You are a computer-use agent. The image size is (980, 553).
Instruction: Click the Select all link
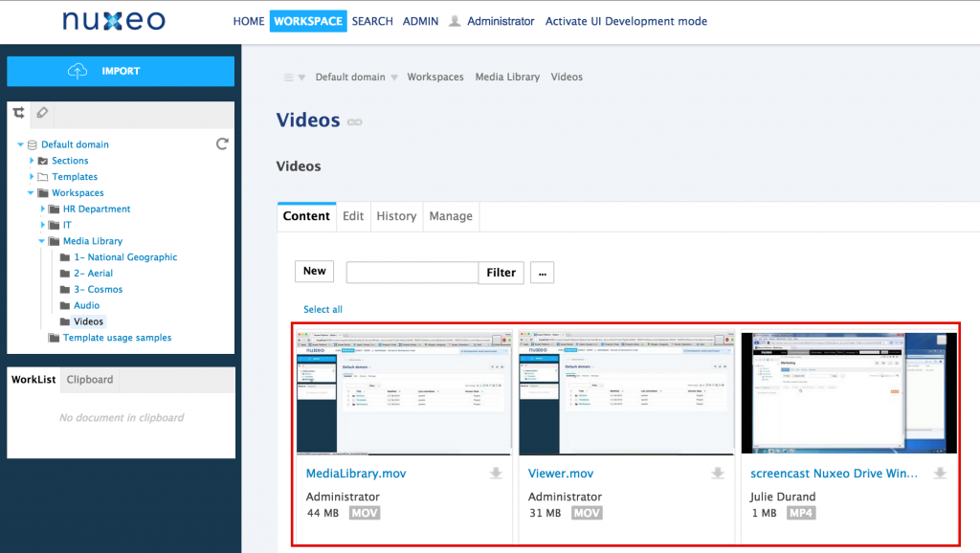pos(323,310)
